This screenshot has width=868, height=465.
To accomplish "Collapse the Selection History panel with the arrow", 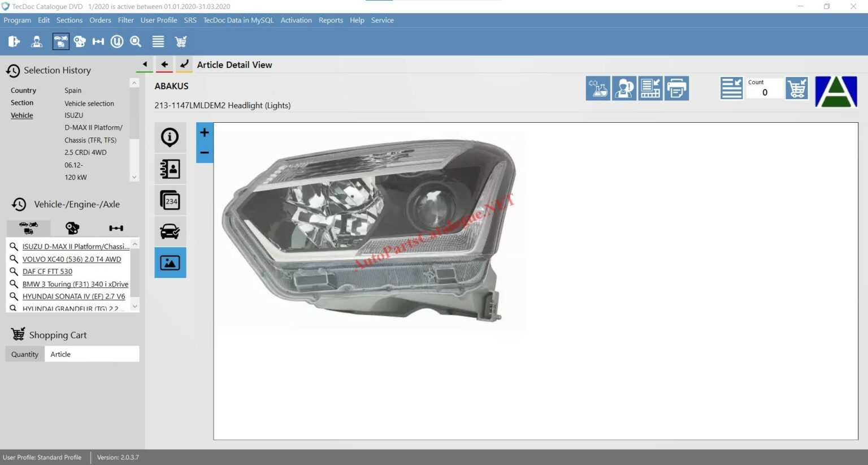I will [144, 64].
